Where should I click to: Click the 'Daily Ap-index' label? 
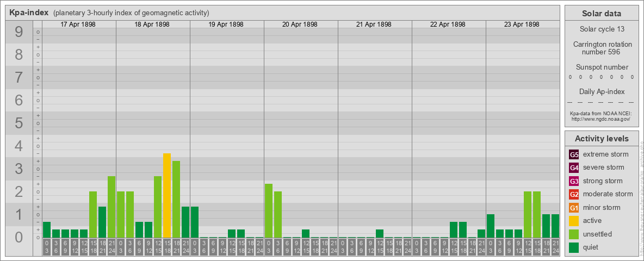point(602,91)
